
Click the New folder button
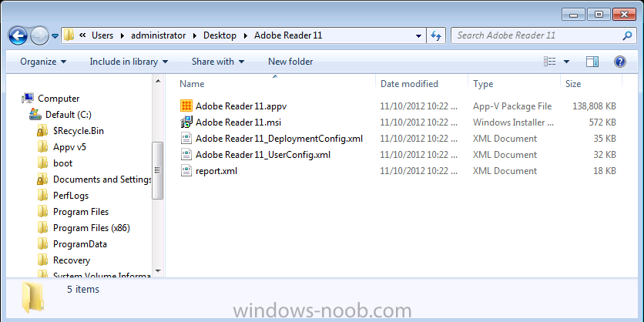(290, 62)
